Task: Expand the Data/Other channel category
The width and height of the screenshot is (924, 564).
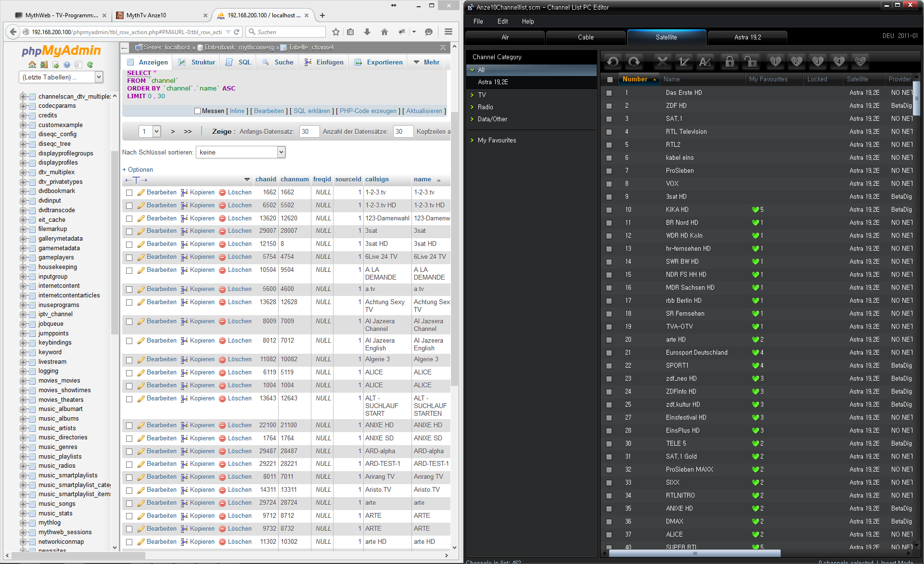Action: click(x=472, y=119)
